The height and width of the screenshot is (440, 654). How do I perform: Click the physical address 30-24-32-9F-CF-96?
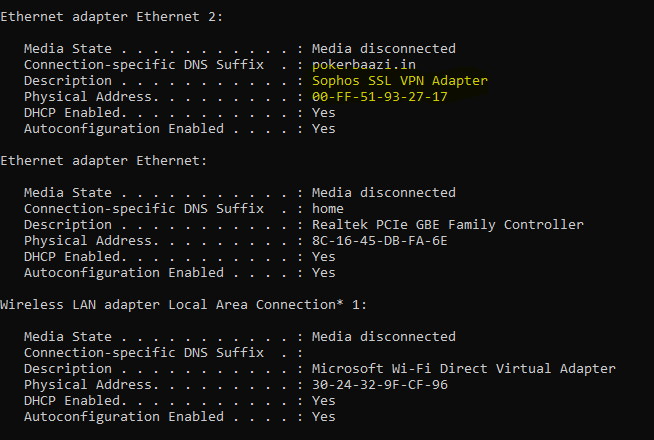click(x=380, y=385)
